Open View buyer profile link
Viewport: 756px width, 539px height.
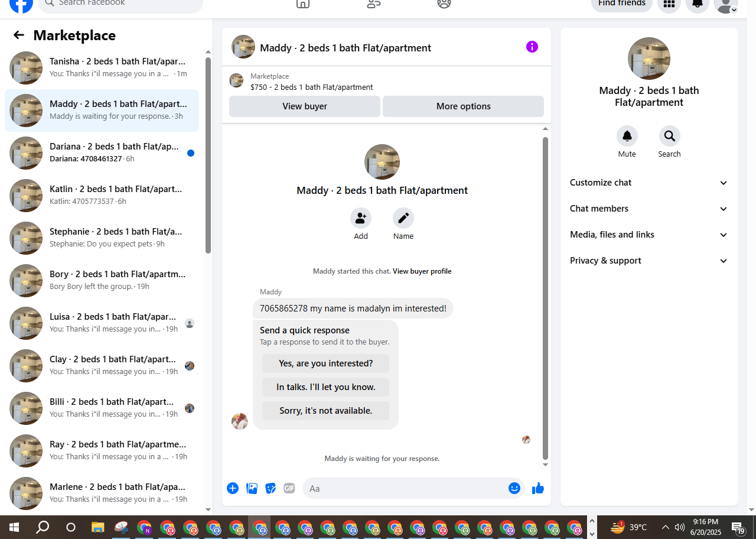click(x=422, y=271)
